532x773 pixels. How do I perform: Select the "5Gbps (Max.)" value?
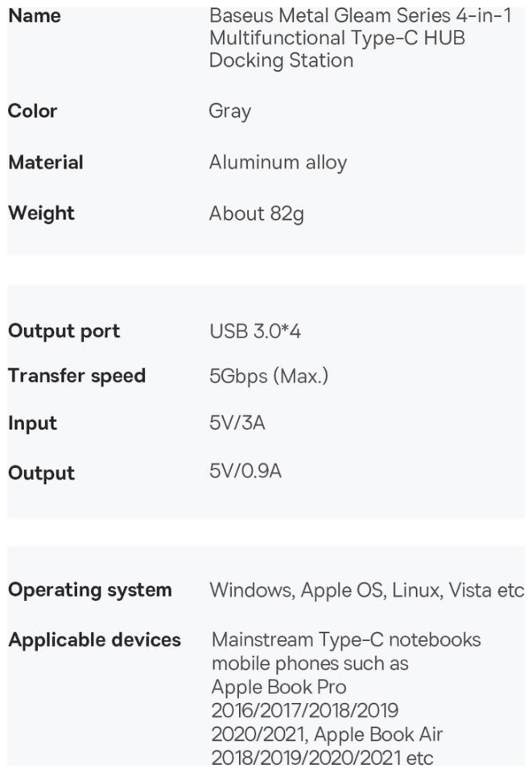pos(269,376)
